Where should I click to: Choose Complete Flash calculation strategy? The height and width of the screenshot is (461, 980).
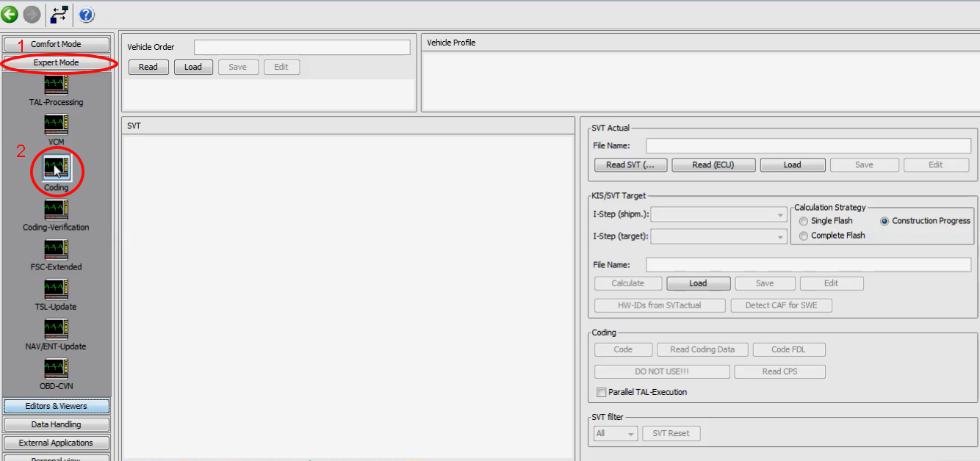[804, 235]
